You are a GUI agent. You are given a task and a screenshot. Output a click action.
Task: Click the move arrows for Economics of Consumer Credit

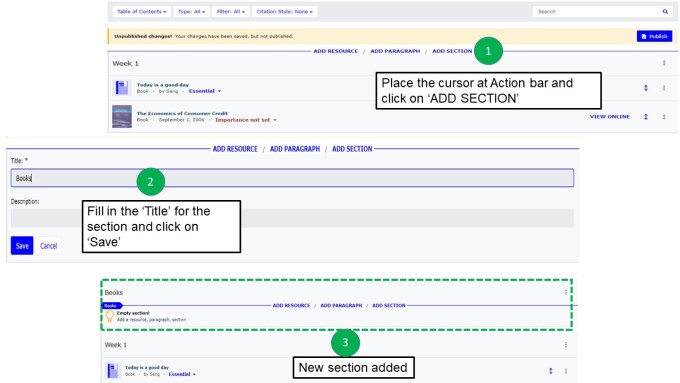pos(646,117)
